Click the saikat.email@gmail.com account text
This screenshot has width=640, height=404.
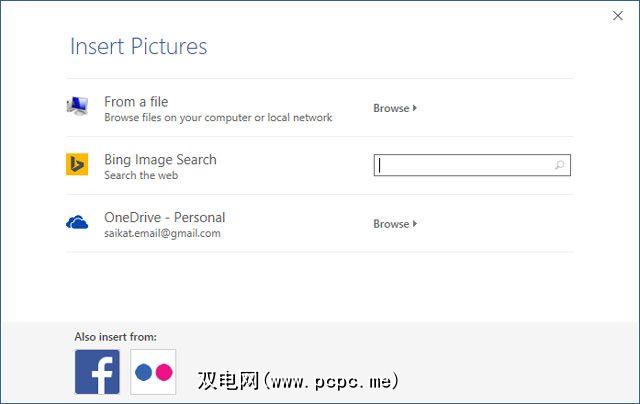click(x=162, y=233)
